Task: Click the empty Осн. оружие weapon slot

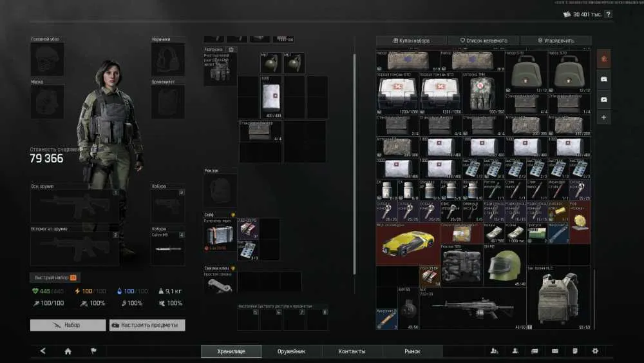Action: 75,206
